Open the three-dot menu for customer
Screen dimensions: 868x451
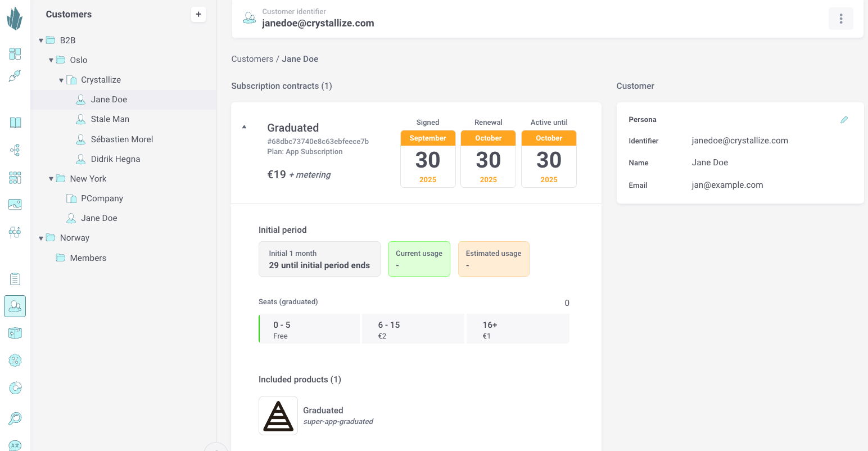pyautogui.click(x=840, y=19)
